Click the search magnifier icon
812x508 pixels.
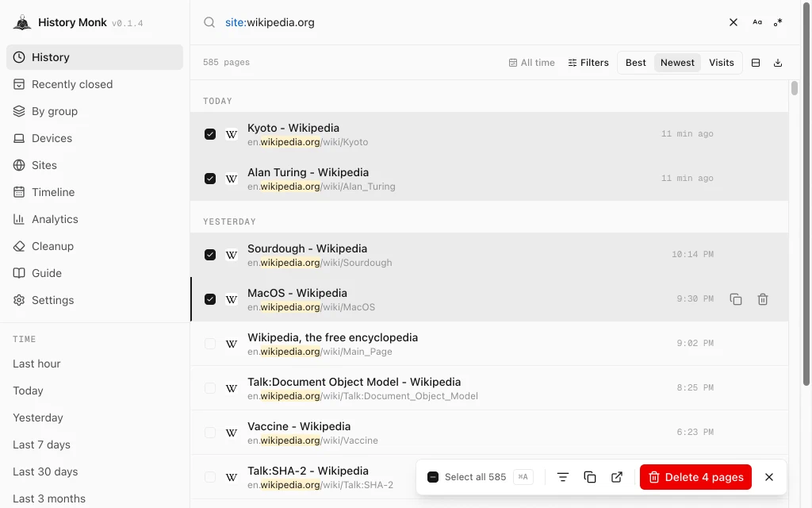point(209,22)
